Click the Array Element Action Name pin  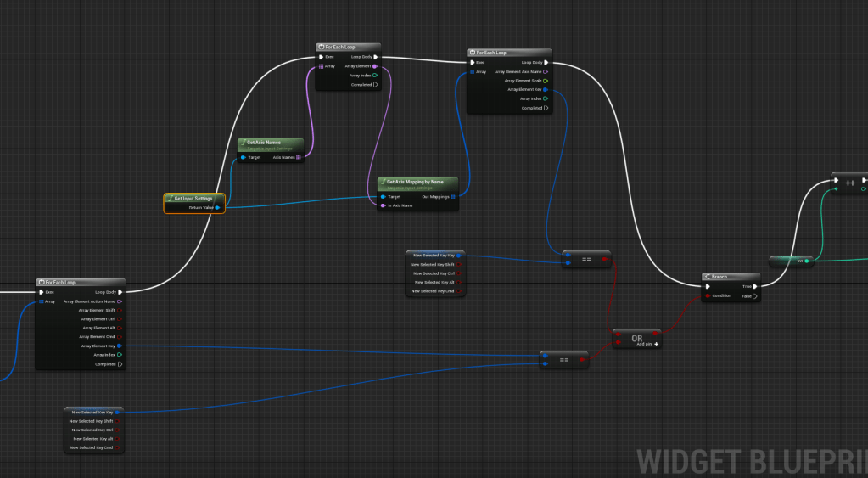119,301
